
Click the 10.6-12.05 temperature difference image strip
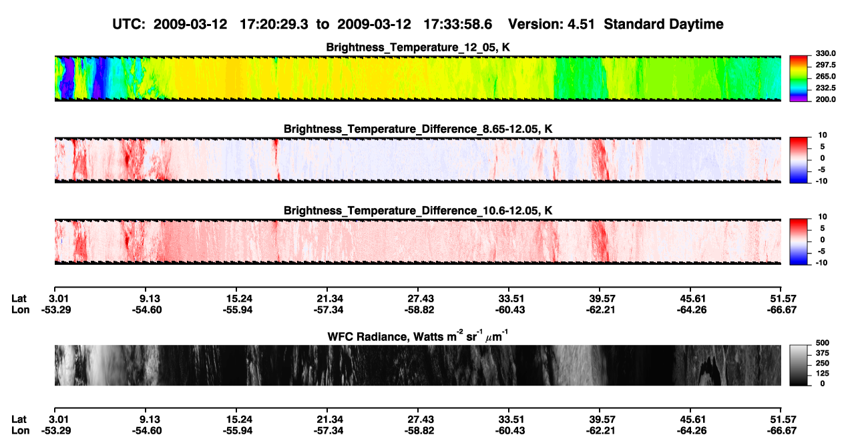(417, 242)
